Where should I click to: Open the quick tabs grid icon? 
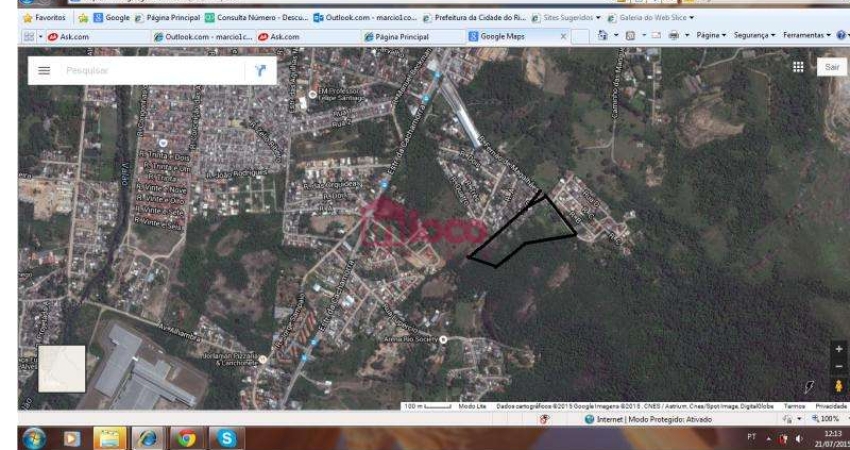point(28,36)
